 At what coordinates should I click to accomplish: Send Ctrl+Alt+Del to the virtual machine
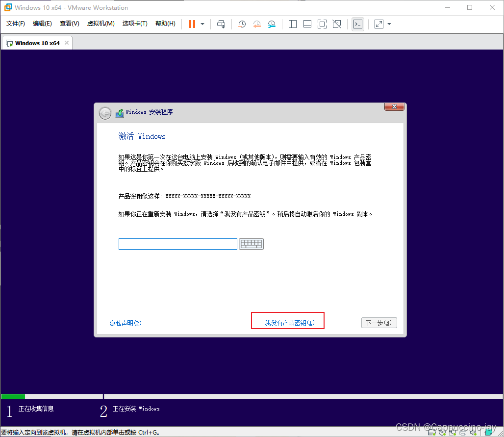click(221, 24)
